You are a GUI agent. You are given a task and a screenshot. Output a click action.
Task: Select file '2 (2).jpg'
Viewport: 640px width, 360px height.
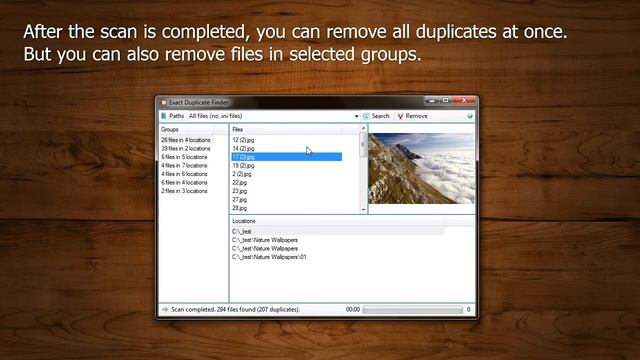(x=242, y=174)
